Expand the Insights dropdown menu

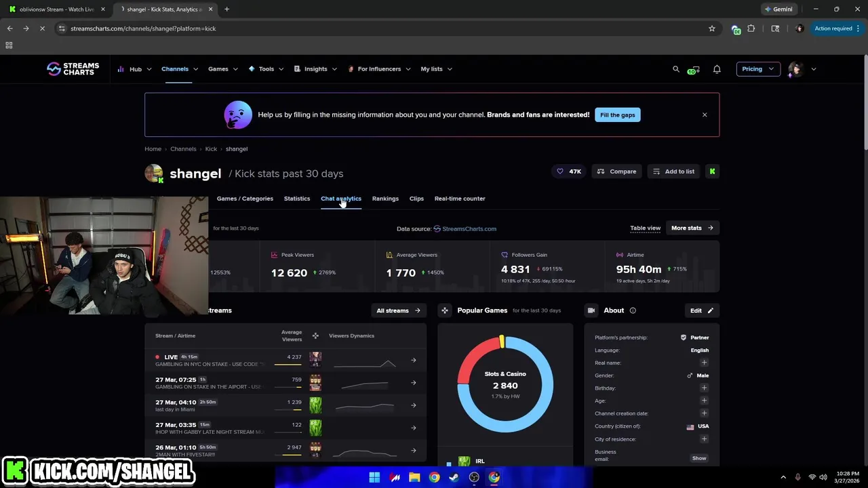pos(315,69)
